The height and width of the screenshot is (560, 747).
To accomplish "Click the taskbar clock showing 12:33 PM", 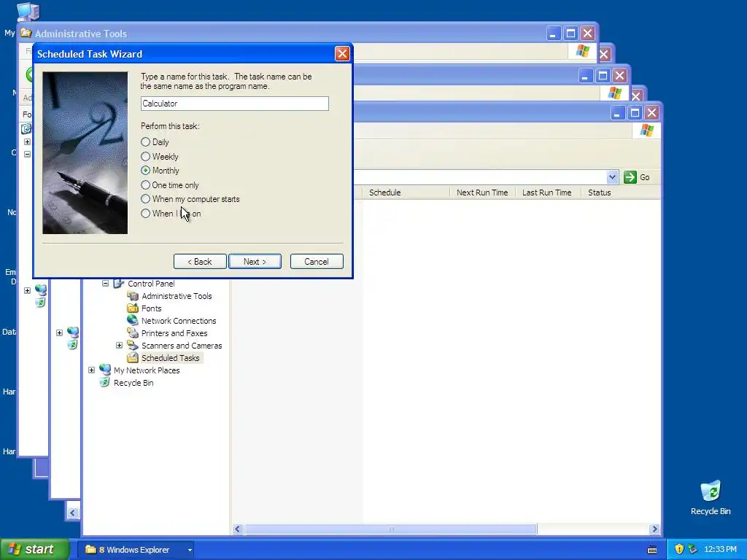I will pyautogui.click(x=720, y=550).
